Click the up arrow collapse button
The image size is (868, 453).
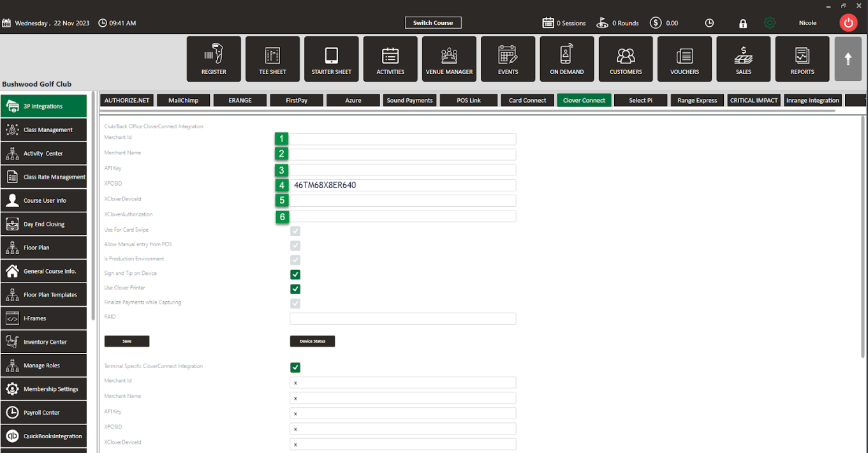click(848, 59)
